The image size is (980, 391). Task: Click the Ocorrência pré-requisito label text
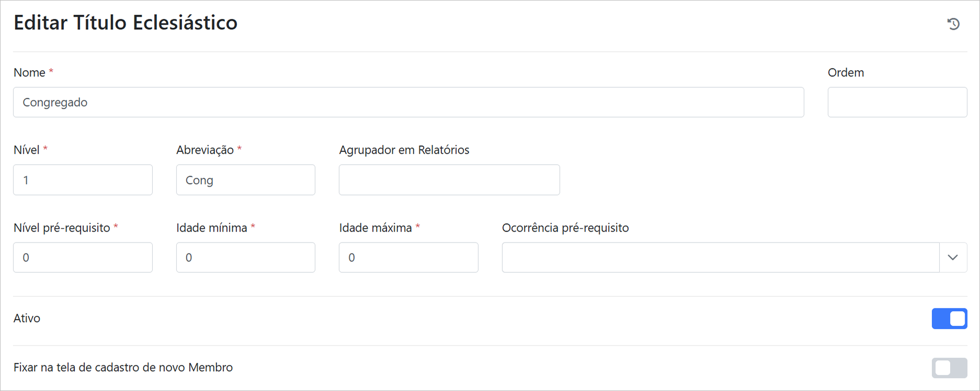[x=565, y=228]
